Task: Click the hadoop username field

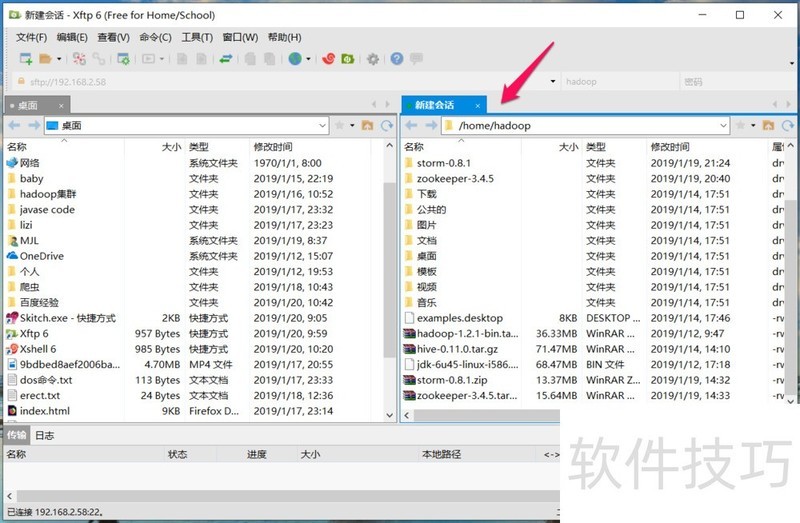Action: click(x=619, y=82)
